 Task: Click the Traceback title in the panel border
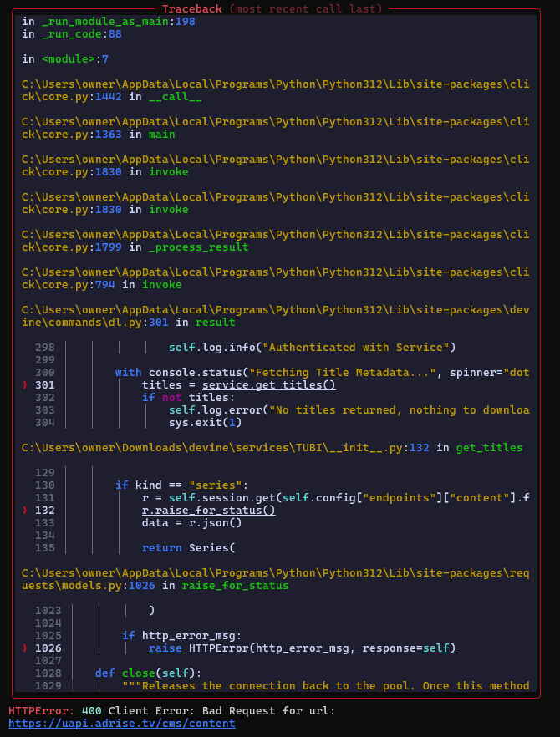tap(192, 9)
